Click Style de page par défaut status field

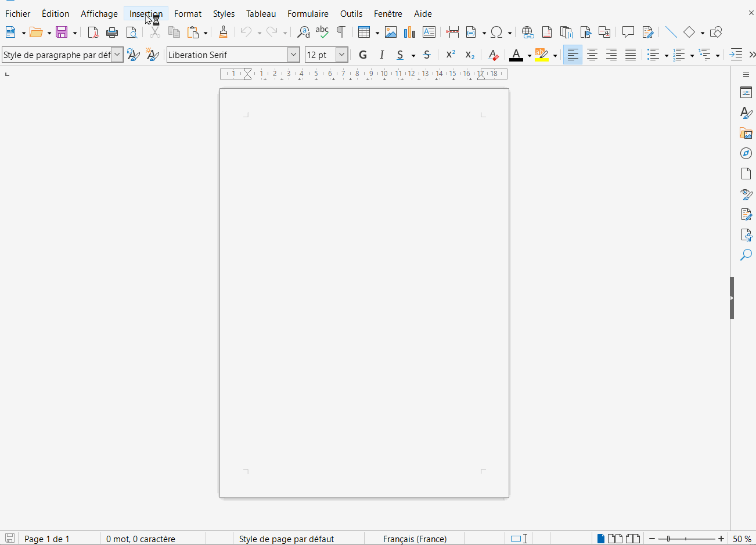coord(286,539)
